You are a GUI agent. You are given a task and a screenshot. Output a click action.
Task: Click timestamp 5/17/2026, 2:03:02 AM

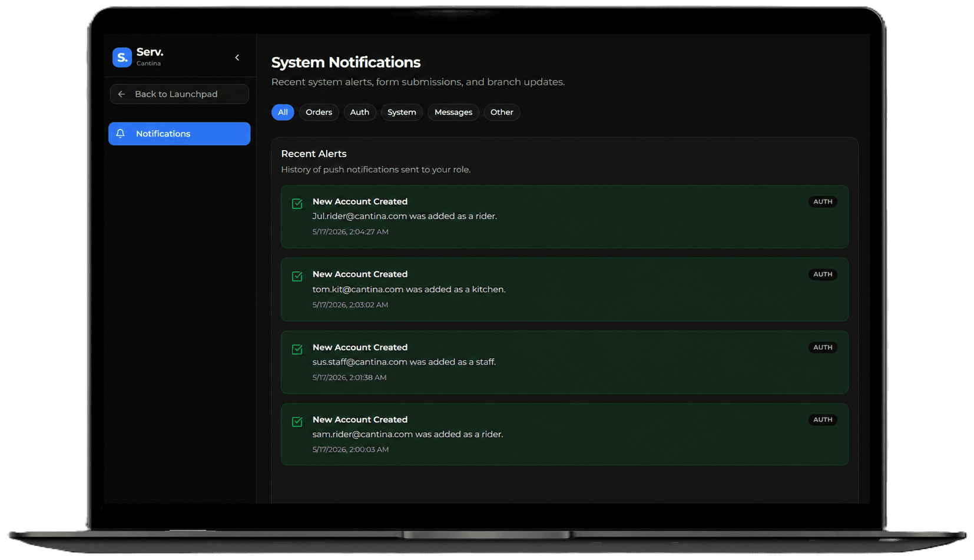coord(350,304)
